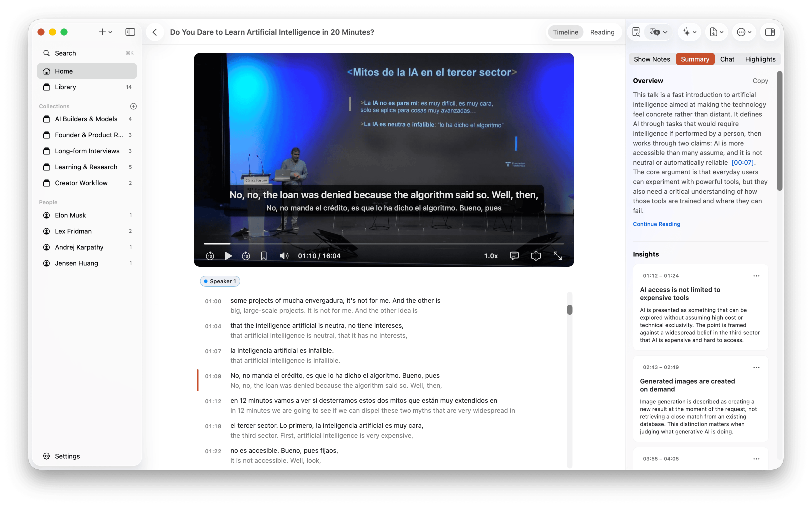
Task: Toggle the left sidebar panel icon
Action: coord(130,32)
